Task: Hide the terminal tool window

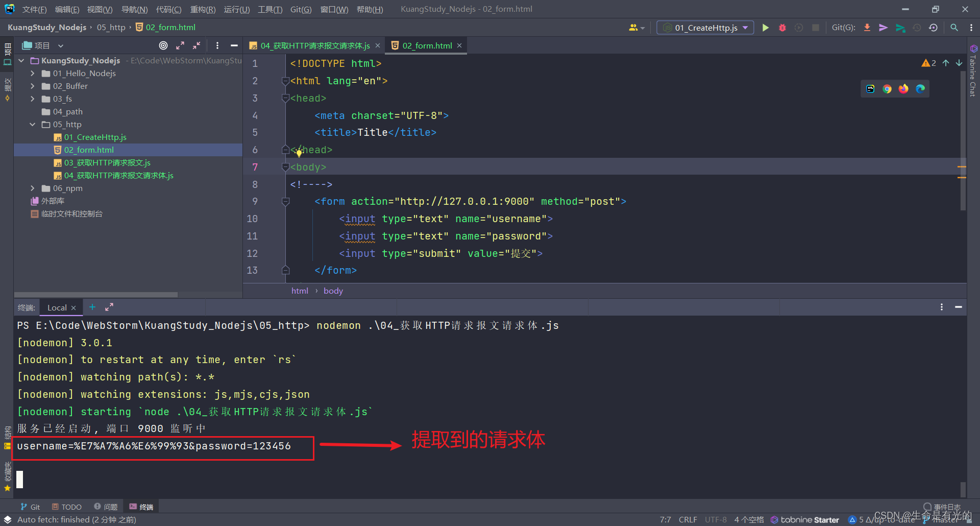Action: (959, 307)
